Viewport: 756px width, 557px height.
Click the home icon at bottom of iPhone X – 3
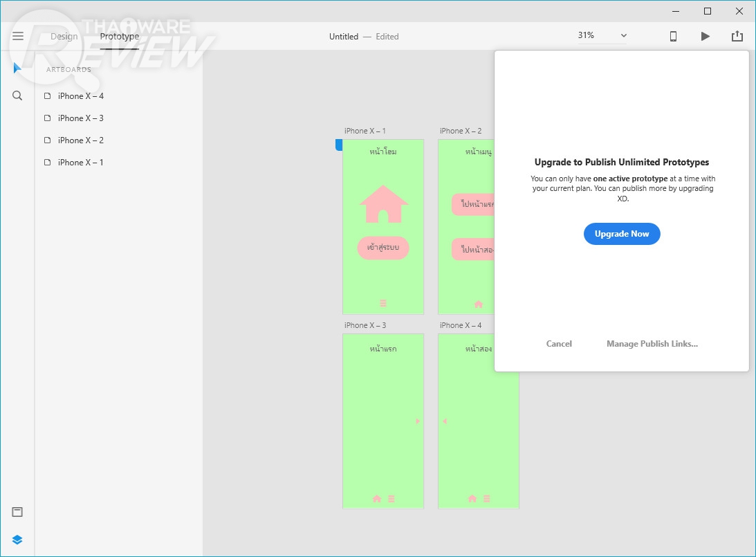[x=377, y=499]
